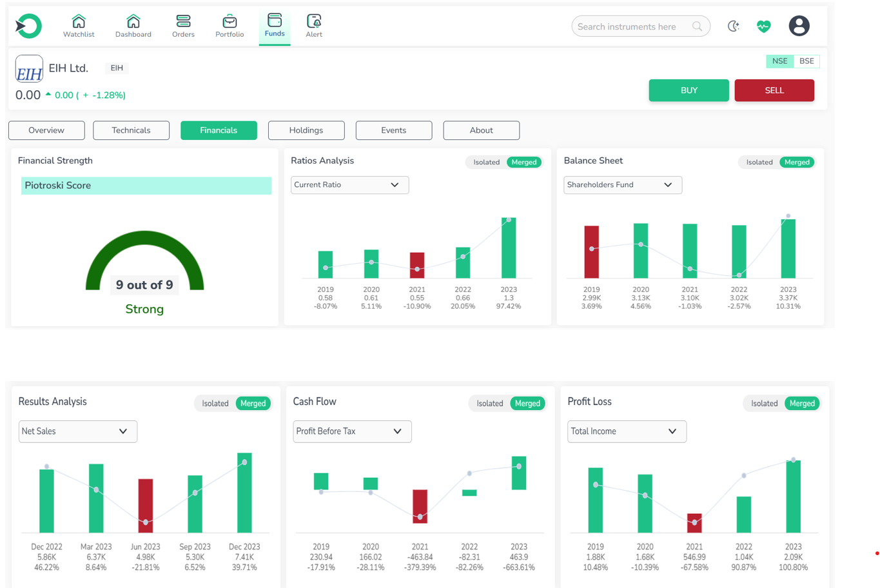Click the red 2021 Current Ratio bar
880x588 pixels.
(x=417, y=266)
